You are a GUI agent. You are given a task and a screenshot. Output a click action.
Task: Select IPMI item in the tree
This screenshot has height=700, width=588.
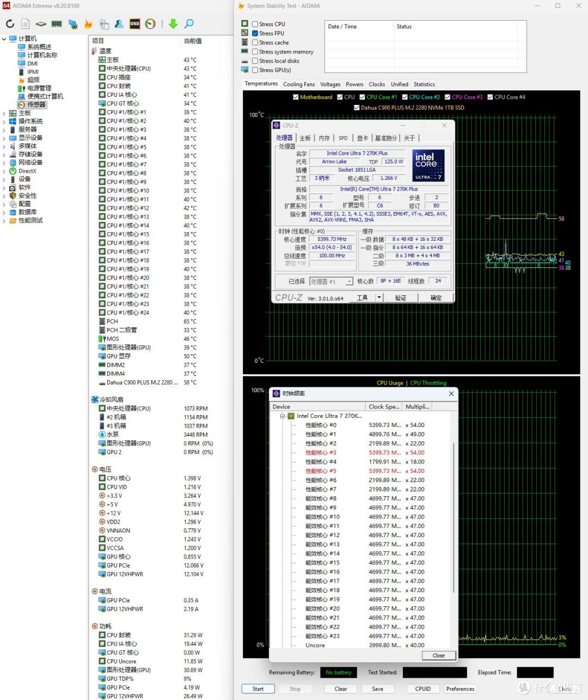pos(33,72)
